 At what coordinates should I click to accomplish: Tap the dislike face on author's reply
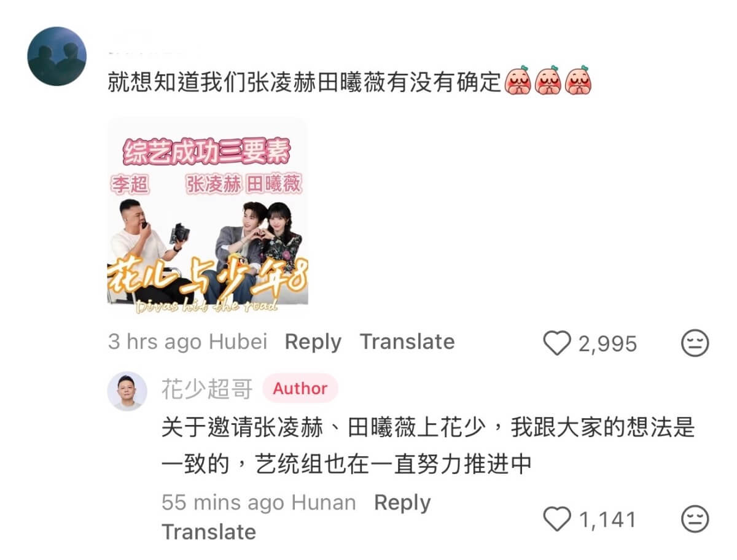(695, 519)
